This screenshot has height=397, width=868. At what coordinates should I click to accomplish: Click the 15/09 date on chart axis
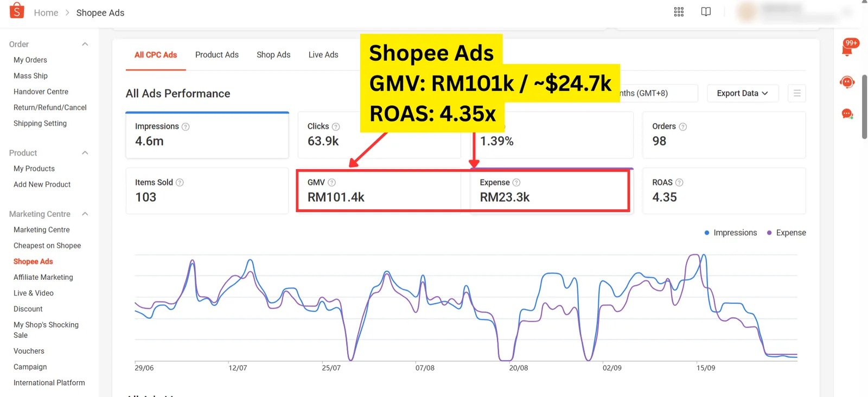tap(706, 368)
